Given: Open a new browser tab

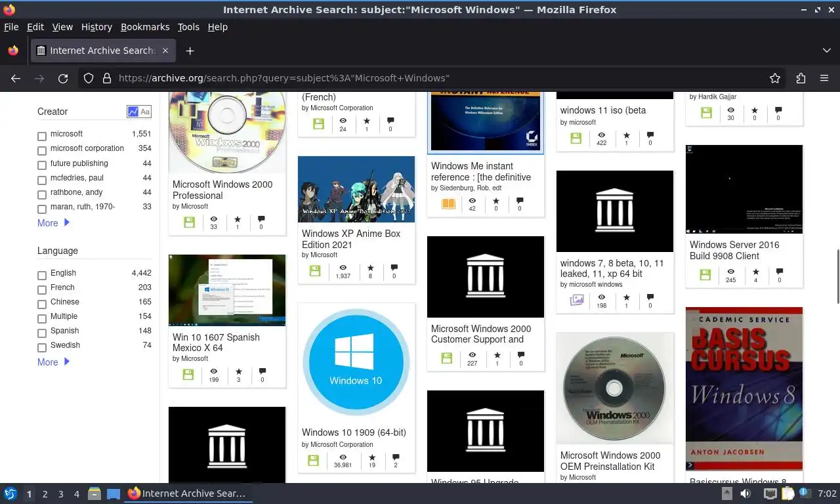Looking at the screenshot, I should [190, 51].
